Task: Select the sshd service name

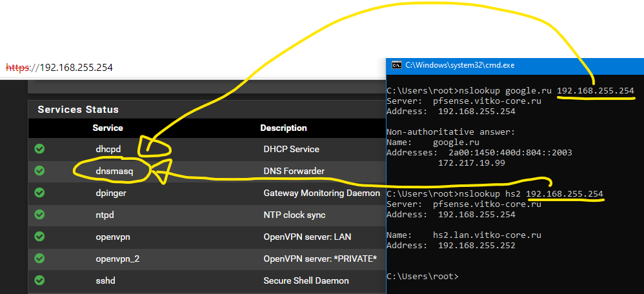Action: (105, 281)
